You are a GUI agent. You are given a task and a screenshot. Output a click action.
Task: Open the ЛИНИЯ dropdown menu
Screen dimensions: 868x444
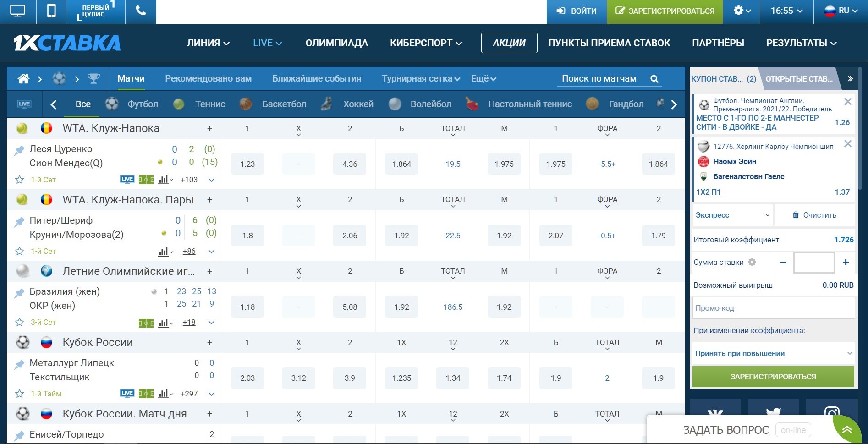point(208,43)
